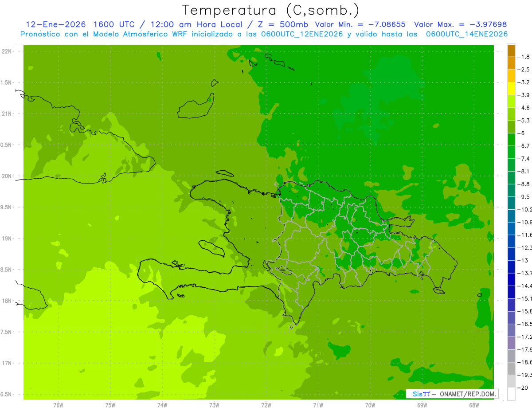Click the 76W longitude axis label

58,405
